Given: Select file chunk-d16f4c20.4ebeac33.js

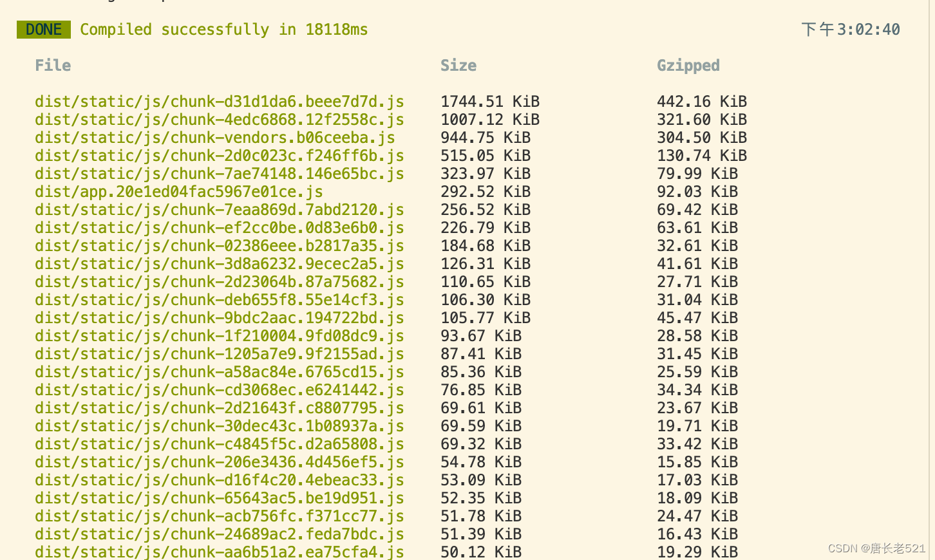Looking at the screenshot, I should 220,480.
